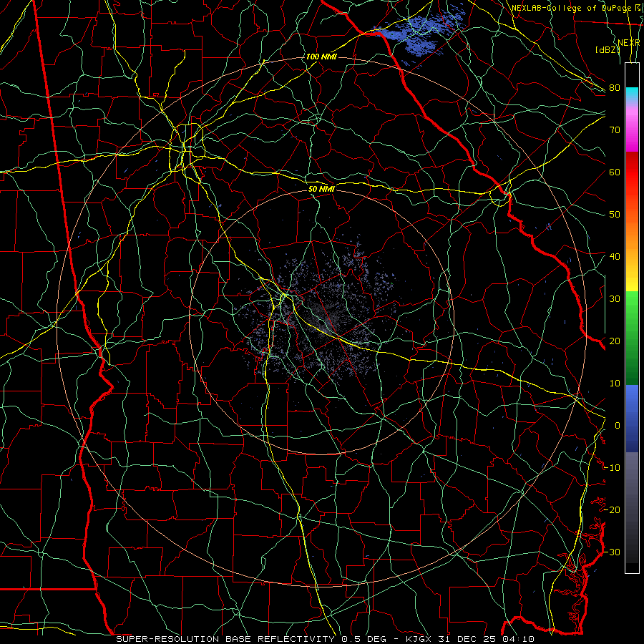Click the '100 NMI' range ring label
Image resolution: width=644 pixels, height=644 pixels.
click(321, 57)
